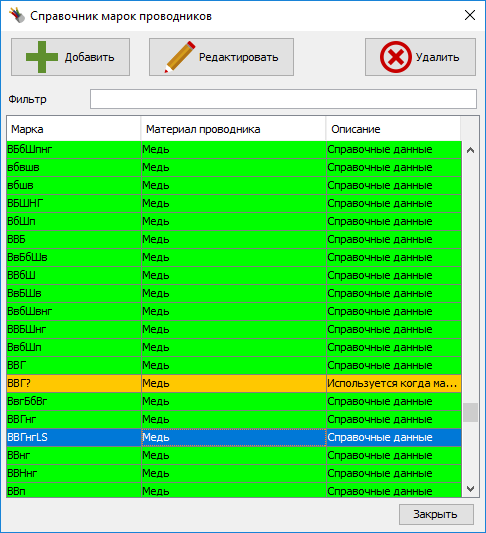486x533 pixels.
Task: Click the green plus Add icon
Action: pyautogui.click(x=42, y=57)
